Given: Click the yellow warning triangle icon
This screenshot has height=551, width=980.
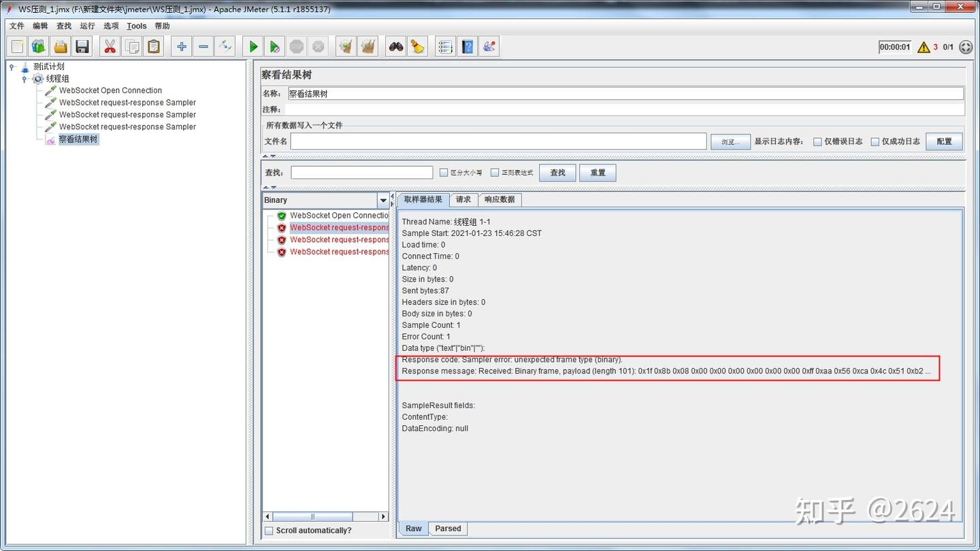Looking at the screenshot, I should click(x=924, y=47).
